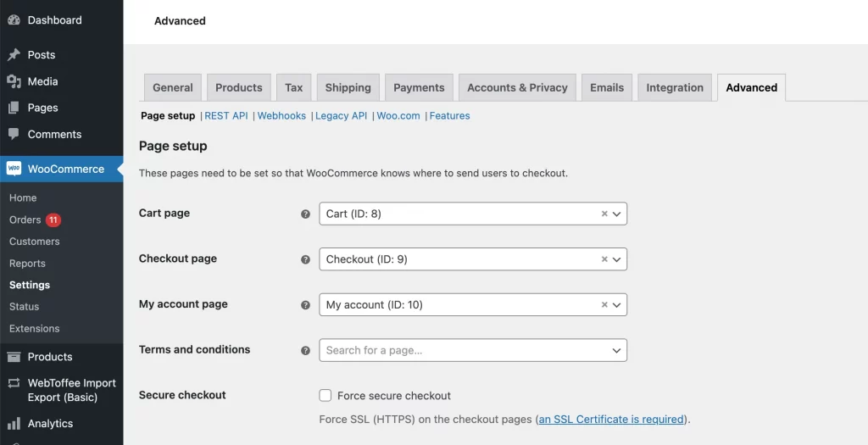Open WooCommerce Status submenu item
Viewport: 868px width, 445px height.
24,307
